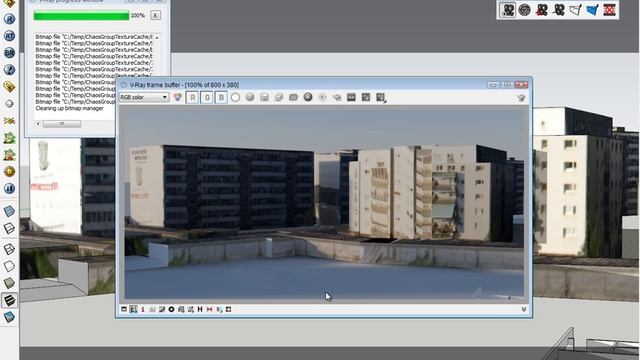Click the black ring icon in frame buffer bottom bar
The height and width of the screenshot is (360, 640).
coord(171,309)
